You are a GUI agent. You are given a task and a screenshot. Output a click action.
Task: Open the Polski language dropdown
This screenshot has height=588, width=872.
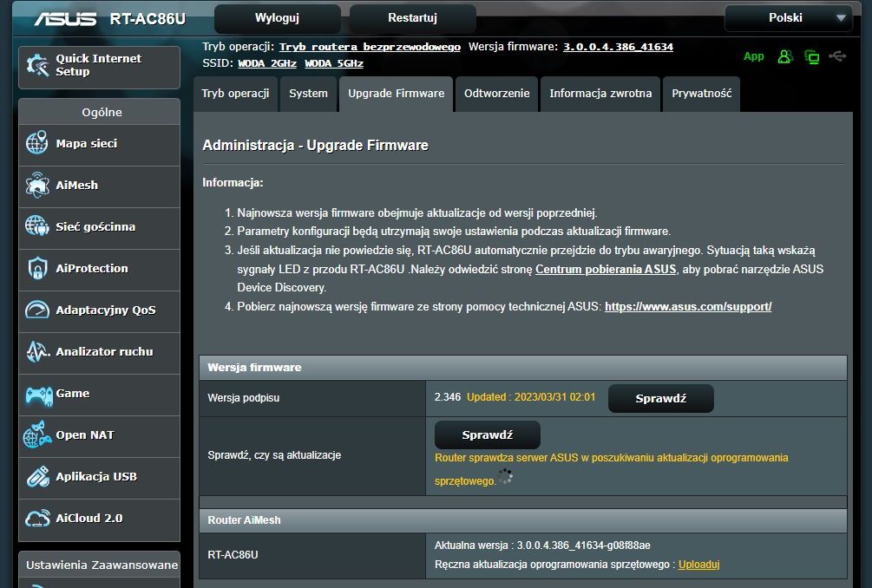point(788,18)
